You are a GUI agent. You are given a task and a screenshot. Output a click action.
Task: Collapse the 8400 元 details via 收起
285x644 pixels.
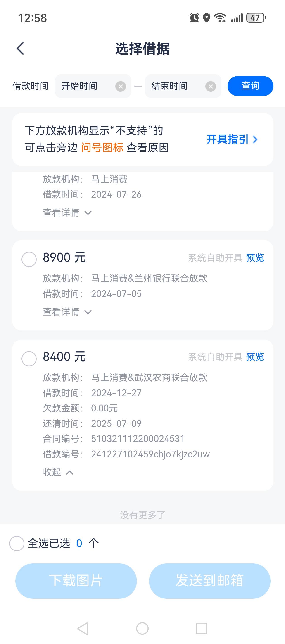pos(58,472)
